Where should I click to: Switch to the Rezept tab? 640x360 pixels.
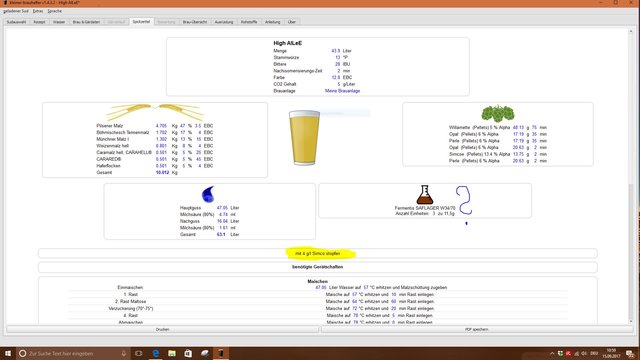coord(39,22)
